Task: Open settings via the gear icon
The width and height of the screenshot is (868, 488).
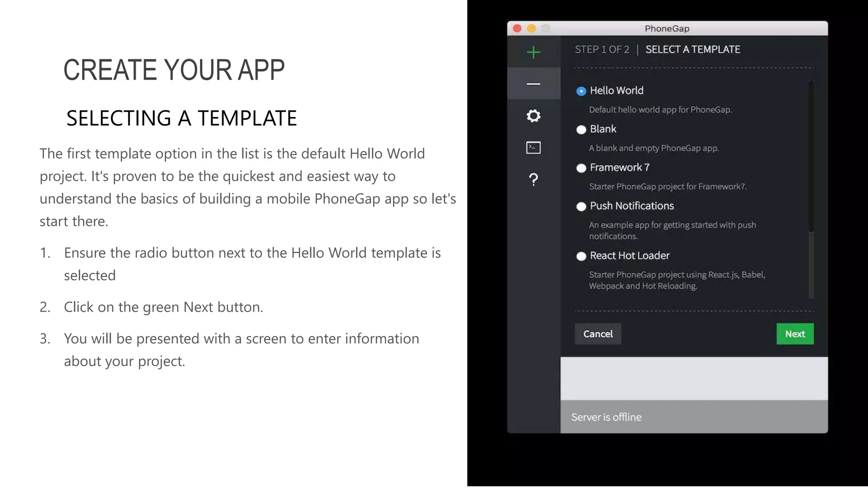Action: (533, 116)
